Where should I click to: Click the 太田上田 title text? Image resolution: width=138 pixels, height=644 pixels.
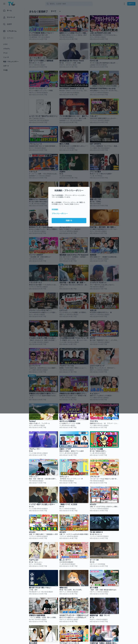(x=93, y=311)
